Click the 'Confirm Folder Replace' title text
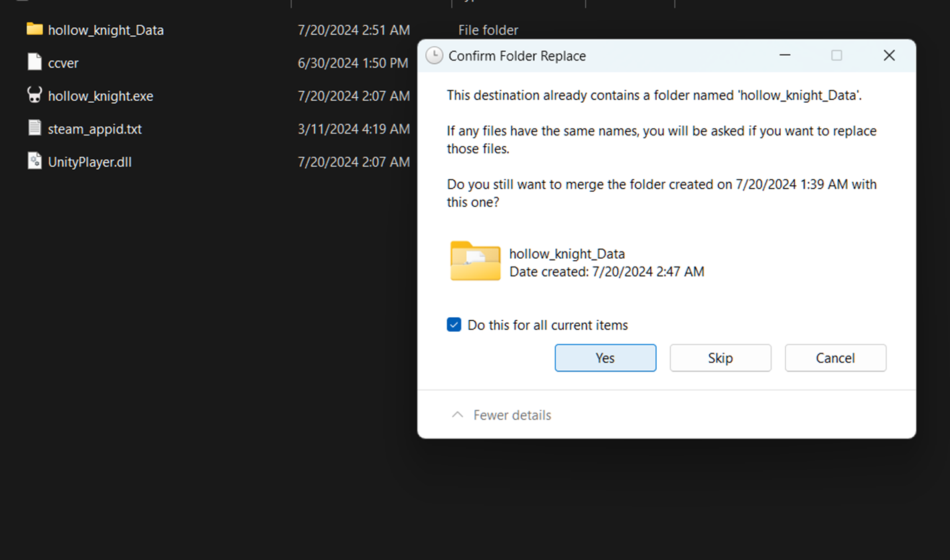 [517, 56]
